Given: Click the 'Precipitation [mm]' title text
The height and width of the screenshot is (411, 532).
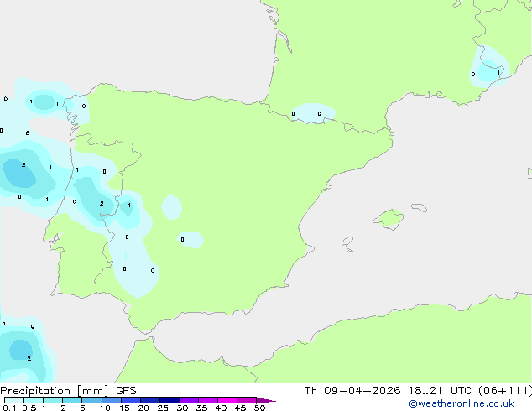Looking at the screenshot, I should (55, 391).
